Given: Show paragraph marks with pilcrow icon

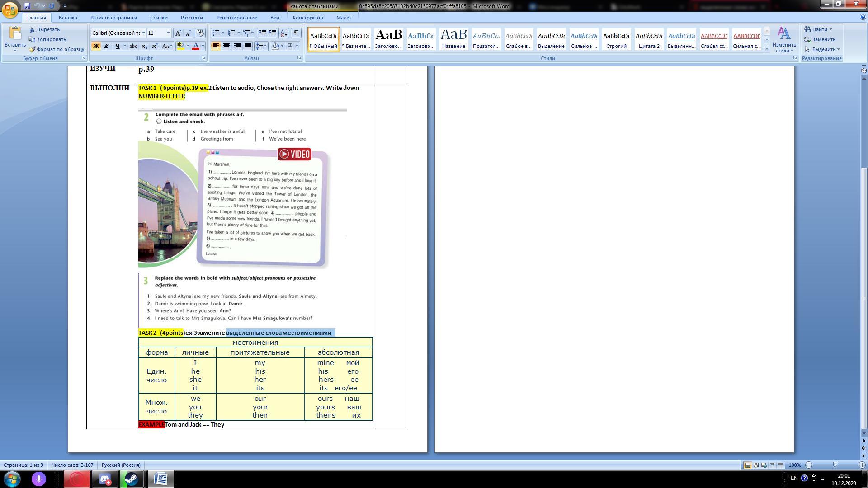Looking at the screenshot, I should pos(296,33).
